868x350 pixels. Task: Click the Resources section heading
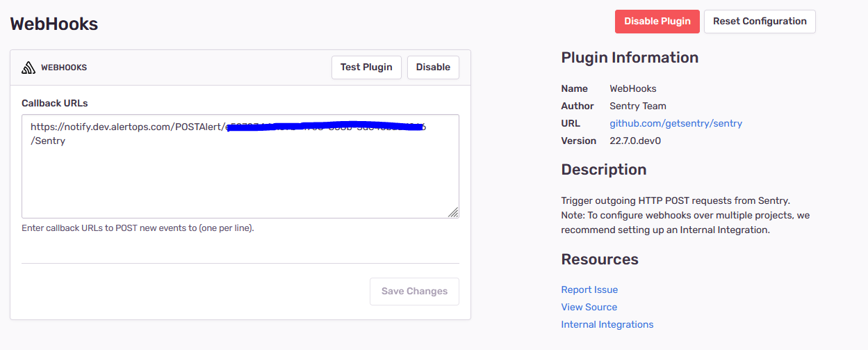pos(599,260)
